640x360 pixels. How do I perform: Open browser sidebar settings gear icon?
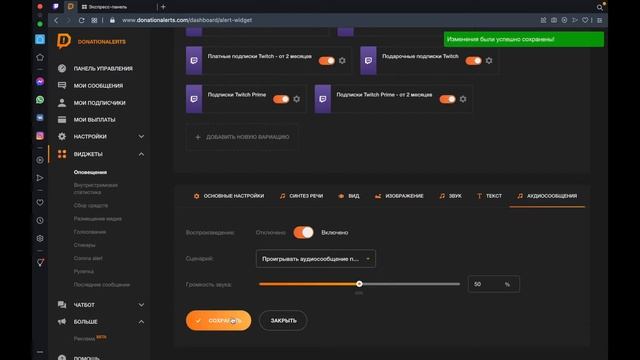40,238
